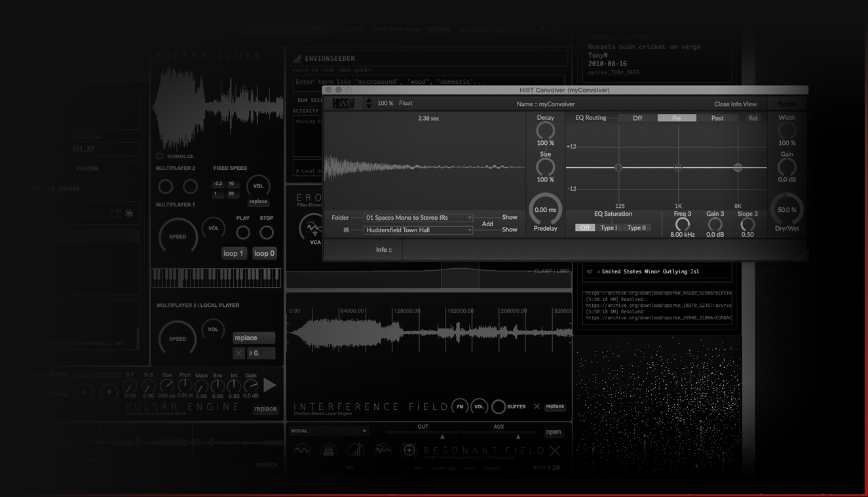Click Close Info View in the convolver
The width and height of the screenshot is (868, 497).
(x=735, y=104)
